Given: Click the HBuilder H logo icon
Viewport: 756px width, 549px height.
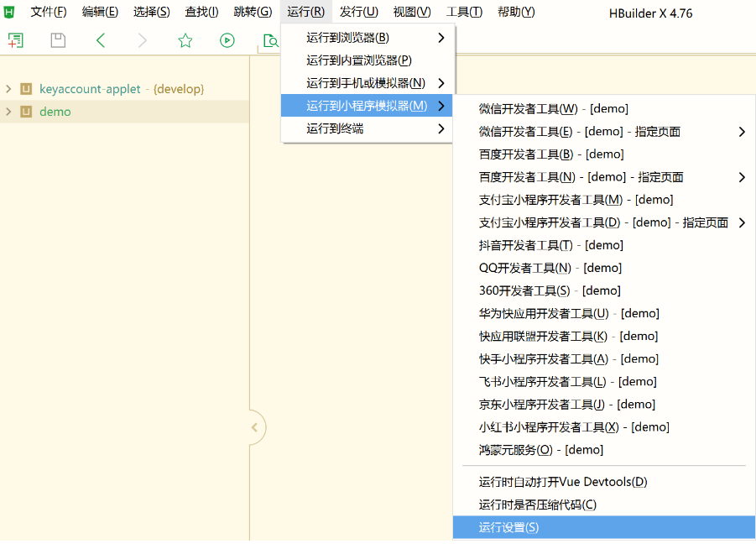Looking at the screenshot, I should point(9,11).
